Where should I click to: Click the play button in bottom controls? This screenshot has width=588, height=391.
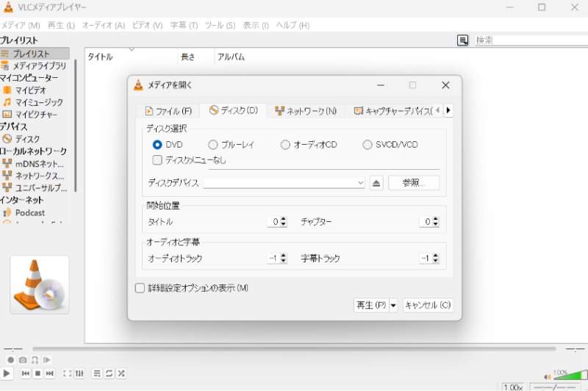coord(7,373)
